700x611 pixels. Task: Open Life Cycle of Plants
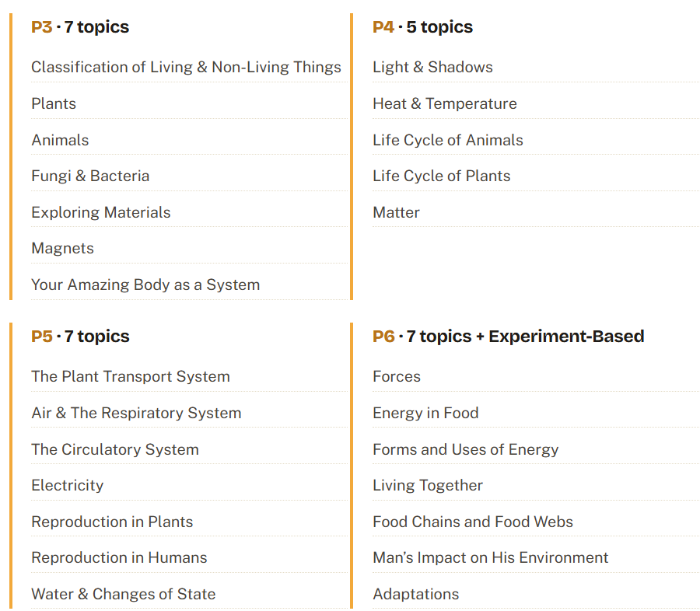point(442,176)
